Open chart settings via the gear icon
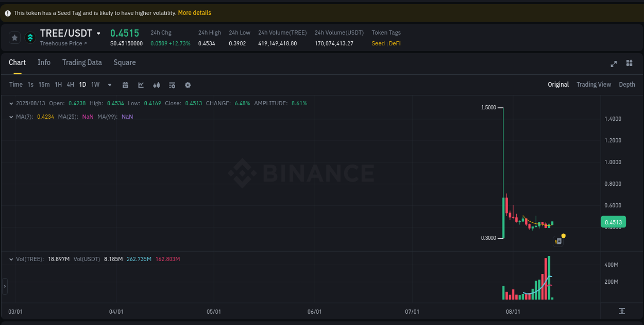This screenshot has height=325, width=644. (x=188, y=85)
